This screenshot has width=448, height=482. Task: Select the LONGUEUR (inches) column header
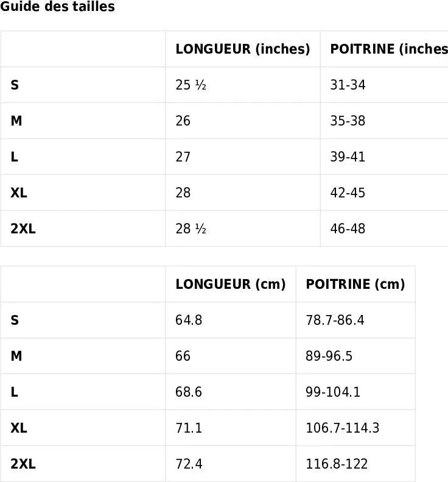[243, 49]
